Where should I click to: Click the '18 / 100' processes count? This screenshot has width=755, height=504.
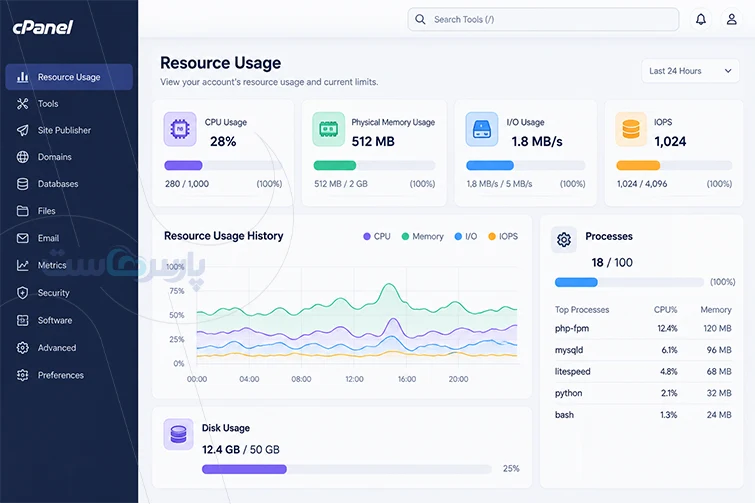tap(612, 262)
